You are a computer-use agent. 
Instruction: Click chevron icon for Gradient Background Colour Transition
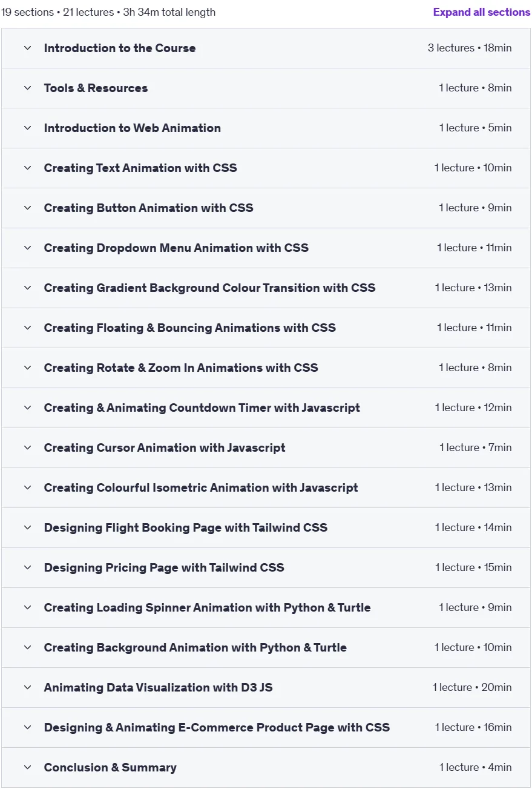coord(27,288)
